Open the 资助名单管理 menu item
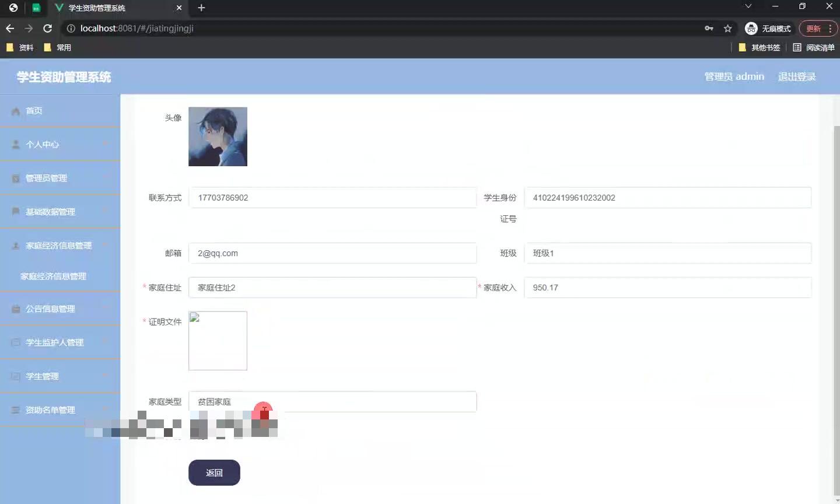 pos(60,410)
